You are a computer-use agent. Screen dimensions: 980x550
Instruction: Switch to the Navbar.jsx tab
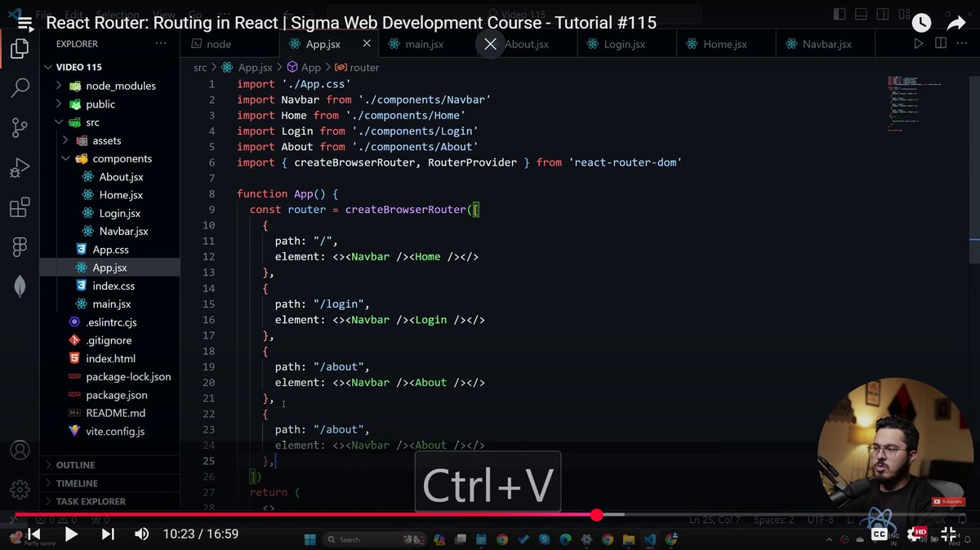point(826,44)
